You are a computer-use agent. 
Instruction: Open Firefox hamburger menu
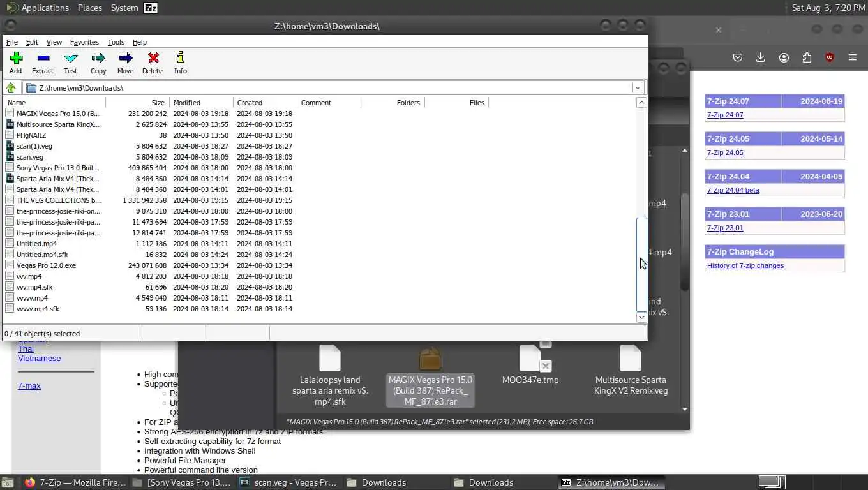(x=853, y=57)
